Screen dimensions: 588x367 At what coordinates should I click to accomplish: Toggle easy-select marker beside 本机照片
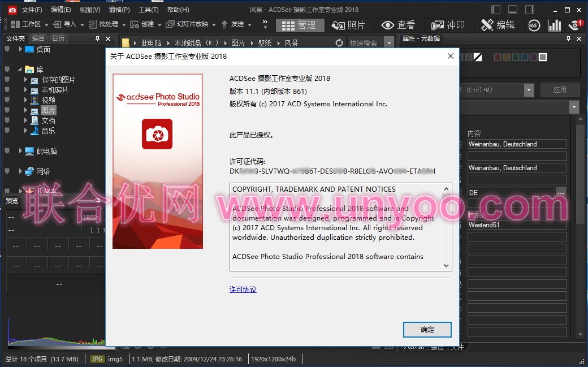pyautogui.click(x=7, y=90)
